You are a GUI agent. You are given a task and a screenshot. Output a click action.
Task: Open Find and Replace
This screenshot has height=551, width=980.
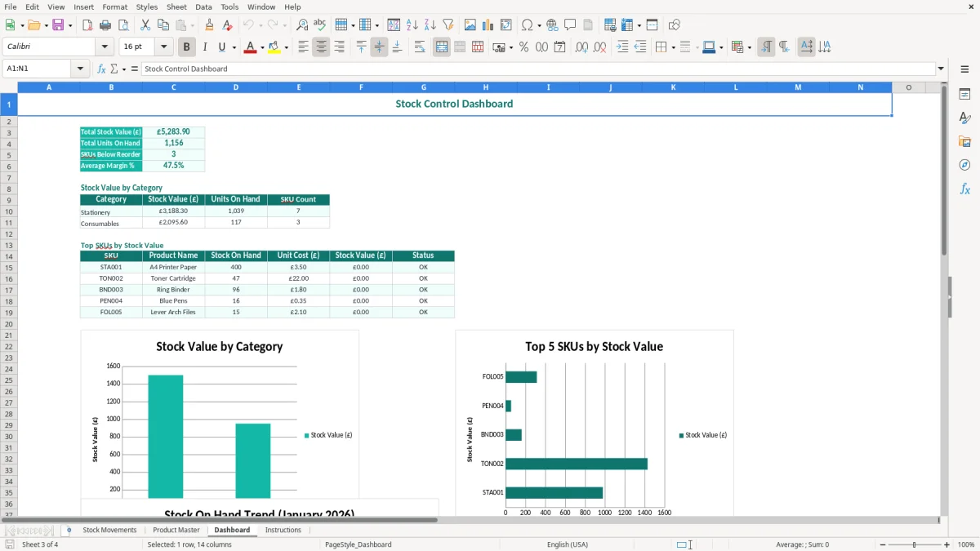point(302,25)
